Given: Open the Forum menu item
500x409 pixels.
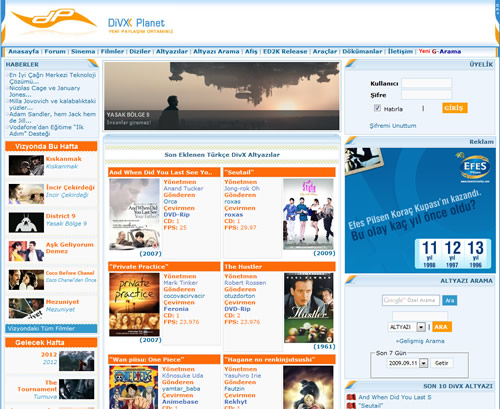Looking at the screenshot, I should coord(55,51).
